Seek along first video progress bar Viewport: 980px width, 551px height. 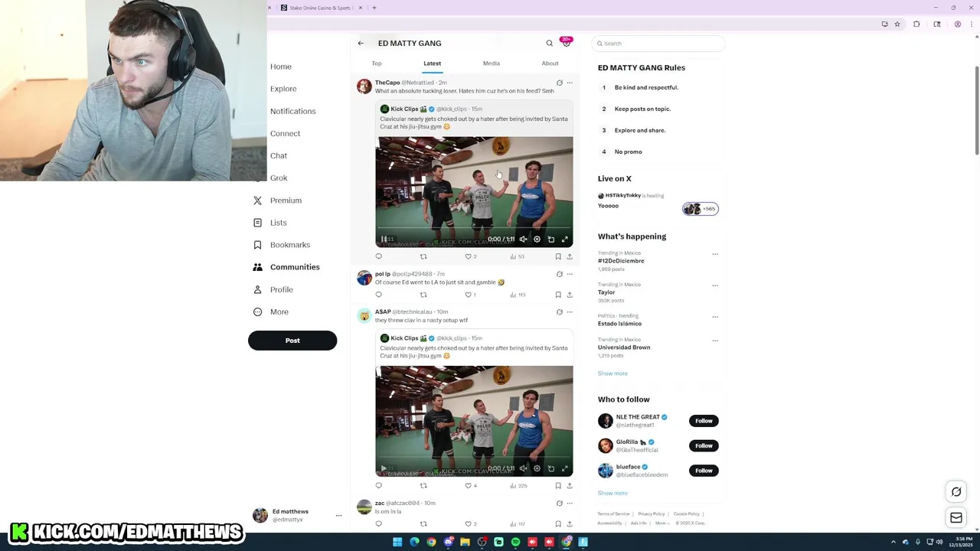coord(474,228)
